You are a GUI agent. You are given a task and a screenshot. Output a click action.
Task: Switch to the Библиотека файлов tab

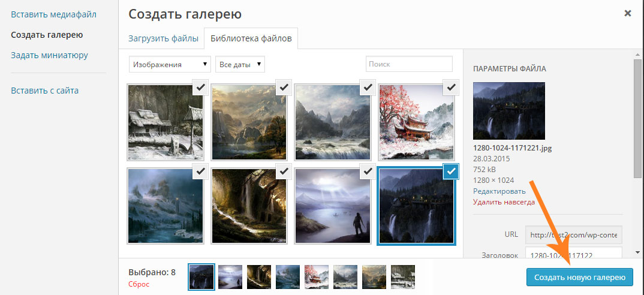pos(251,38)
